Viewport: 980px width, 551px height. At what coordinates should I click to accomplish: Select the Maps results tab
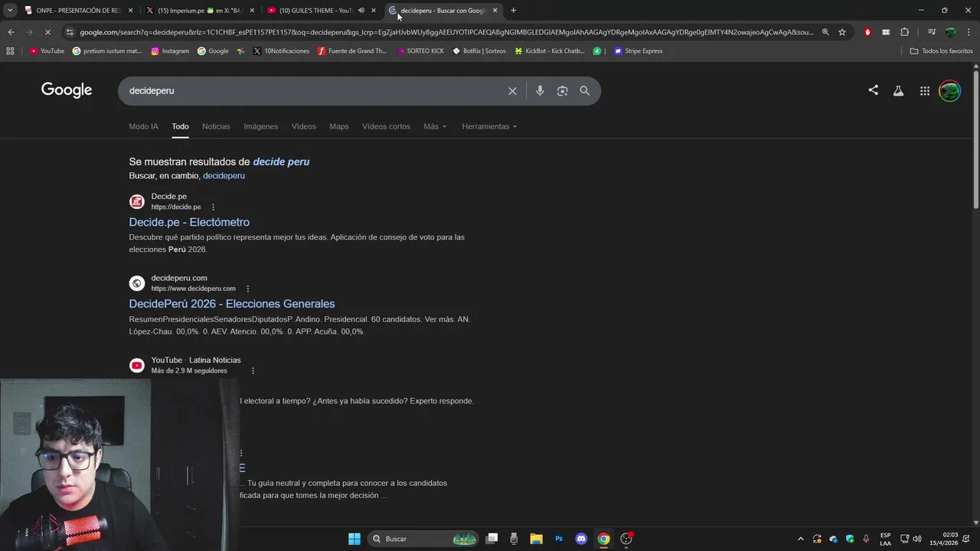click(339, 126)
